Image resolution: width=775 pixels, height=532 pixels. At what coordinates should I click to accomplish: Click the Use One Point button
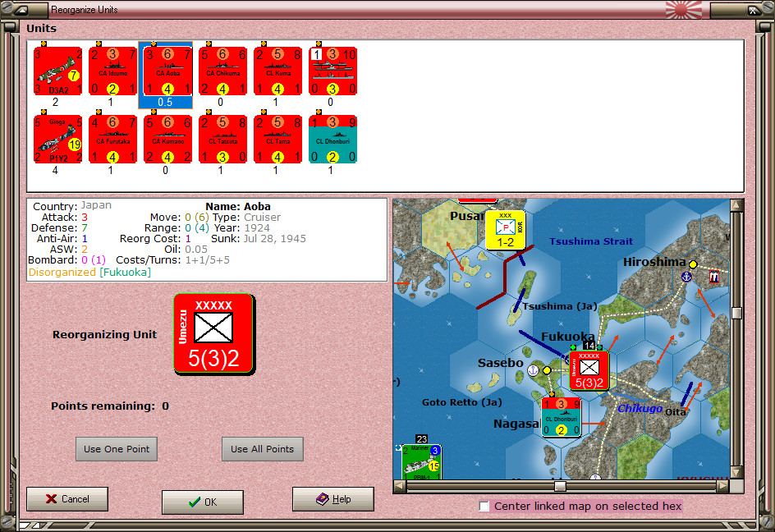pyautogui.click(x=117, y=449)
